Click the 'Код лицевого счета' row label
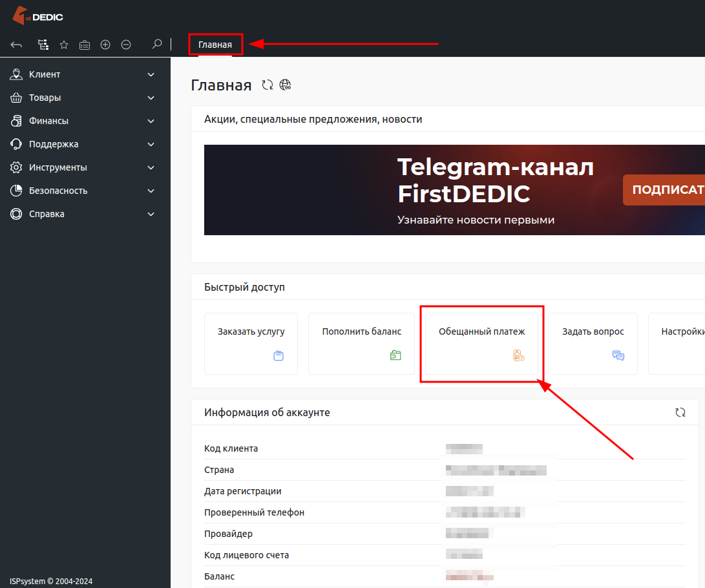 [x=246, y=555]
